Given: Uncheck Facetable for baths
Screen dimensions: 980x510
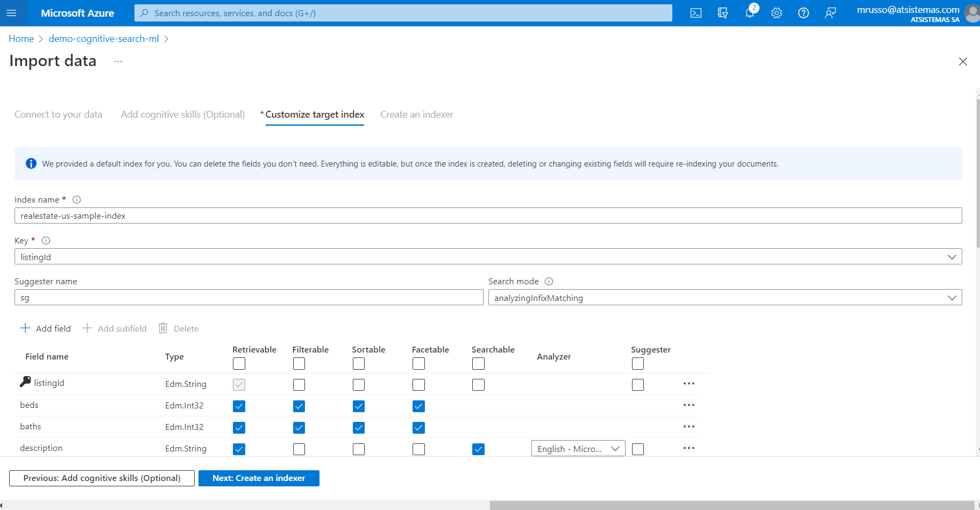Looking at the screenshot, I should click(x=418, y=428).
